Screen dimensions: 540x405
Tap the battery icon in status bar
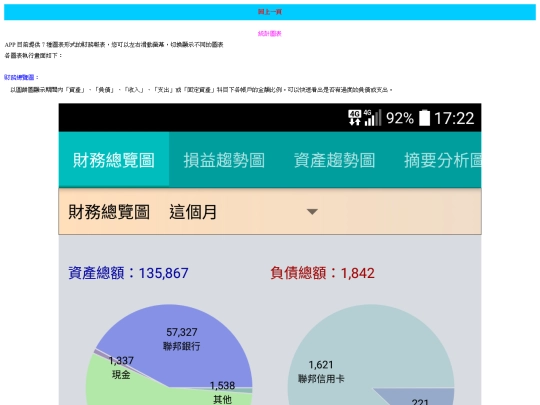(x=424, y=117)
